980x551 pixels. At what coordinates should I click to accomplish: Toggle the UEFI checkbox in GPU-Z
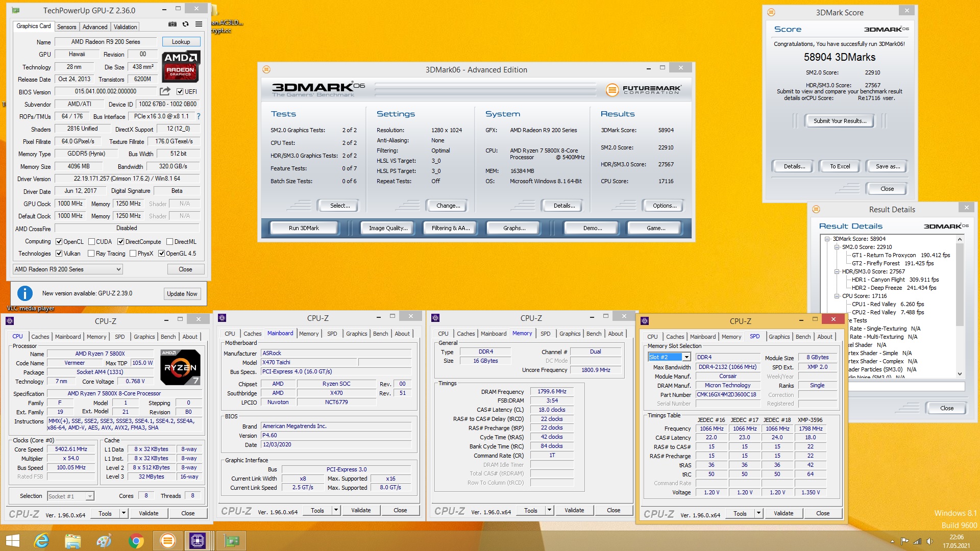180,92
